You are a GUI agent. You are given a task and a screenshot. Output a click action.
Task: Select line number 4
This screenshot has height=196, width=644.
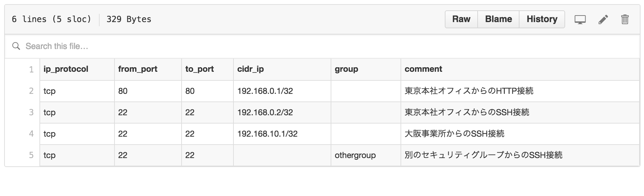[31, 134]
